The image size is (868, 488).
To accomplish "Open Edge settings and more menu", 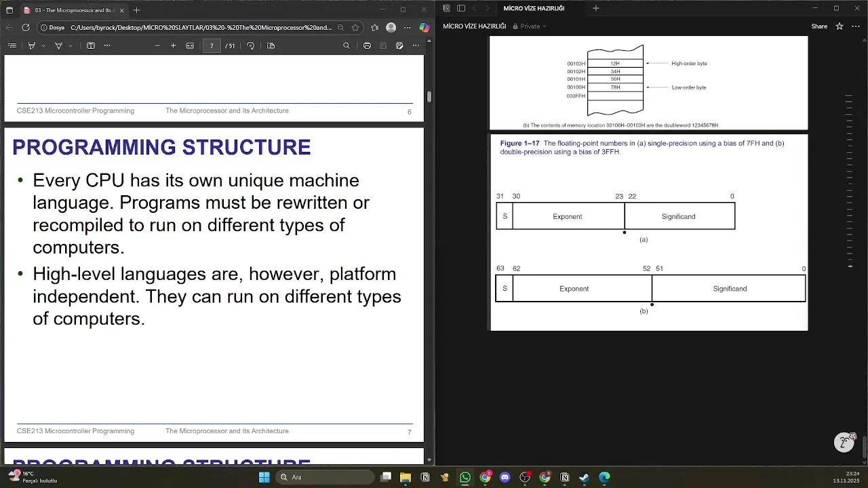I will tap(407, 28).
